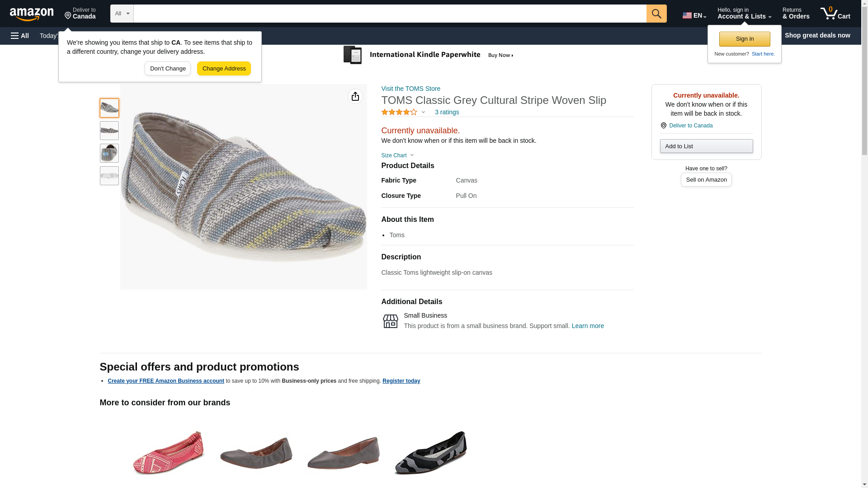Expand the Size Chart
Viewport: 868px width, 488px height.
pyautogui.click(x=397, y=155)
